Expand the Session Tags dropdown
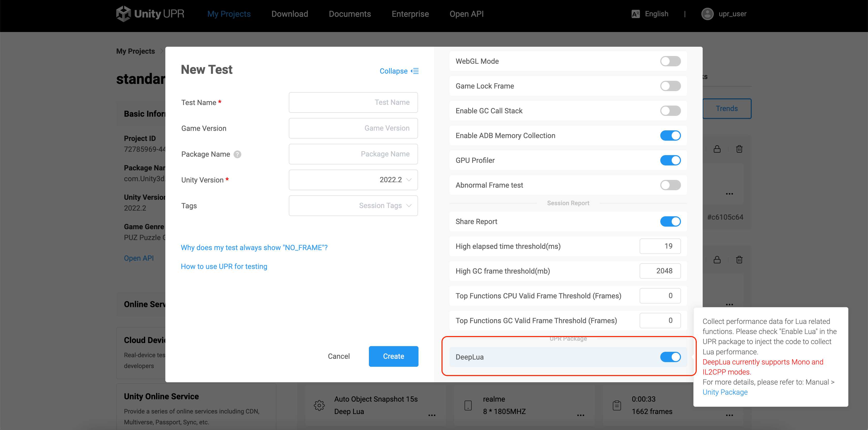Image resolution: width=868 pixels, height=430 pixels. coord(353,206)
